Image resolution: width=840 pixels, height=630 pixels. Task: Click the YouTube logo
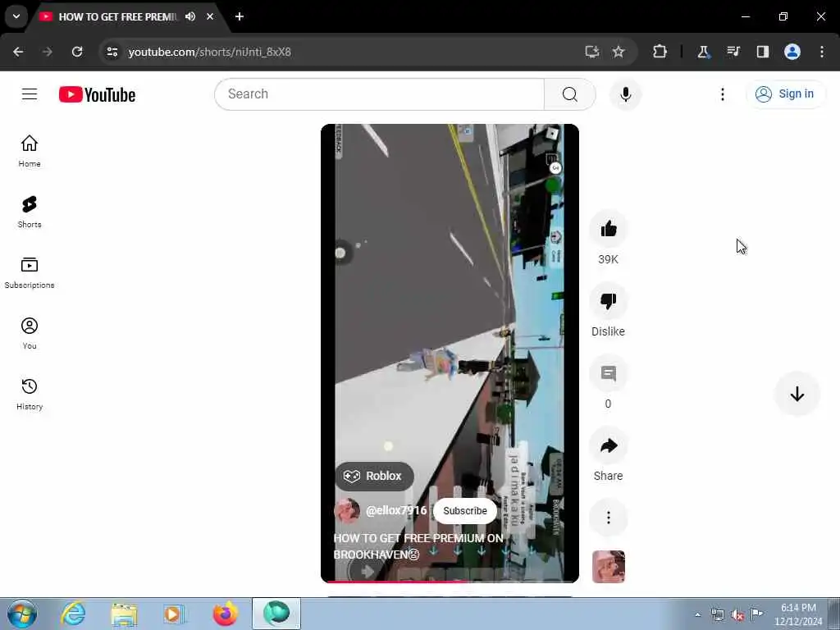(x=97, y=94)
